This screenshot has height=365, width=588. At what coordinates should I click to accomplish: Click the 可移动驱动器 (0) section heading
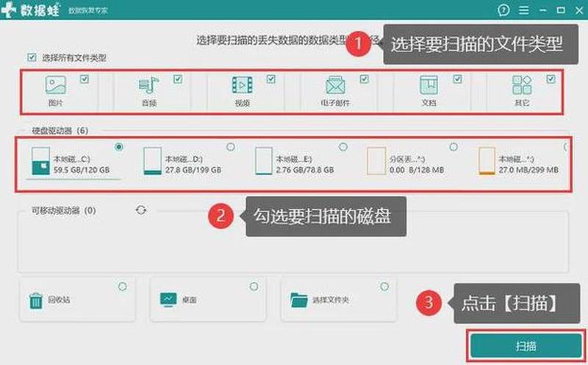pos(63,211)
